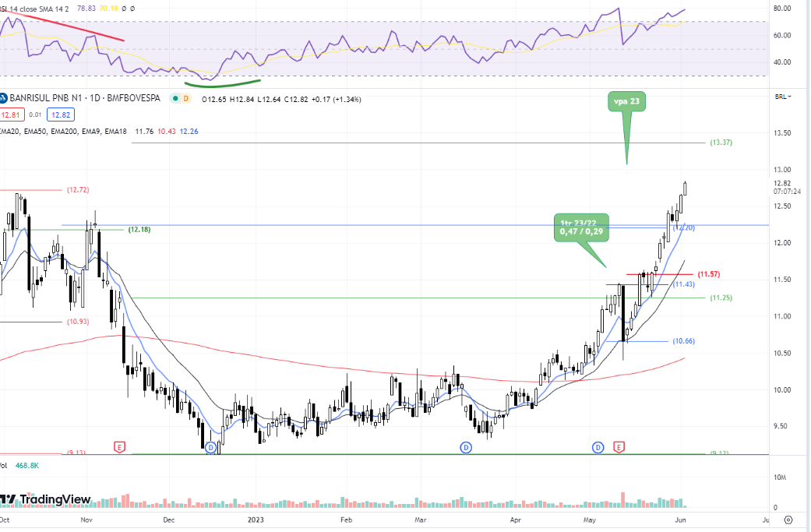Click the Feb label on time axis
The width and height of the screenshot is (811, 532).
(346, 520)
